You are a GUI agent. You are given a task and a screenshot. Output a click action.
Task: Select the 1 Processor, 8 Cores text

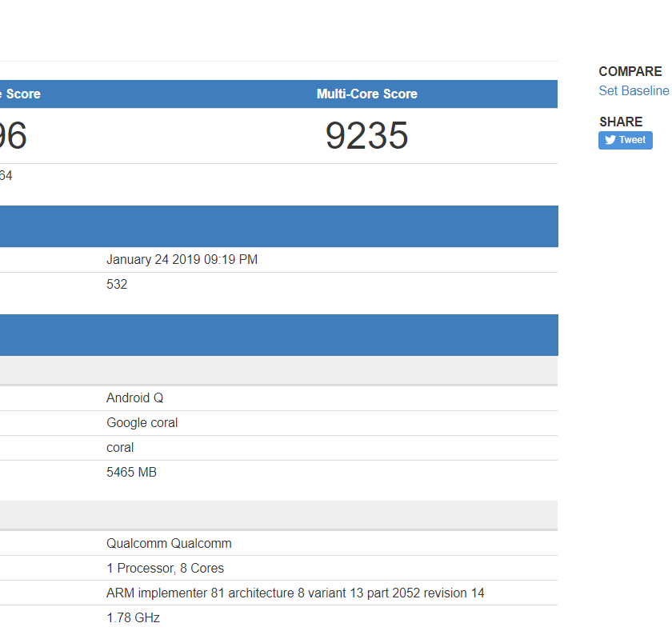165,569
